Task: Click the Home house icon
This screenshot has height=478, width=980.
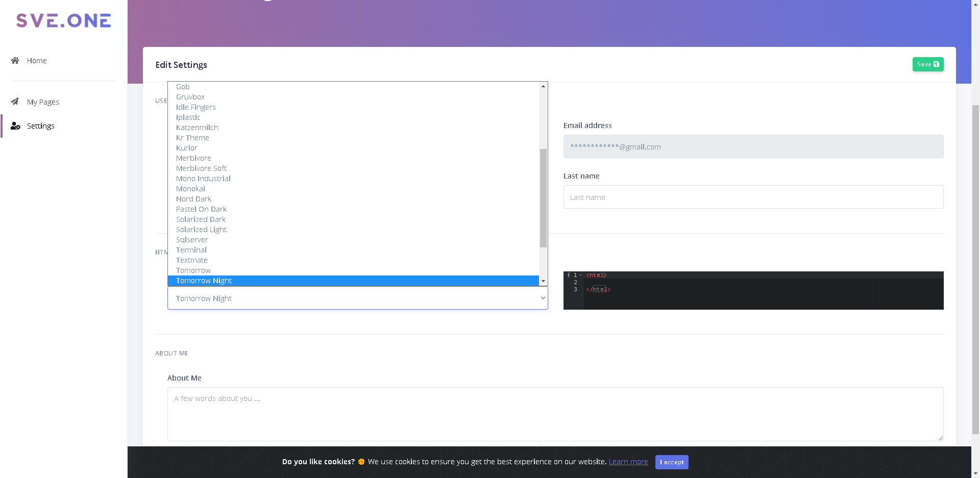Action: [15, 60]
